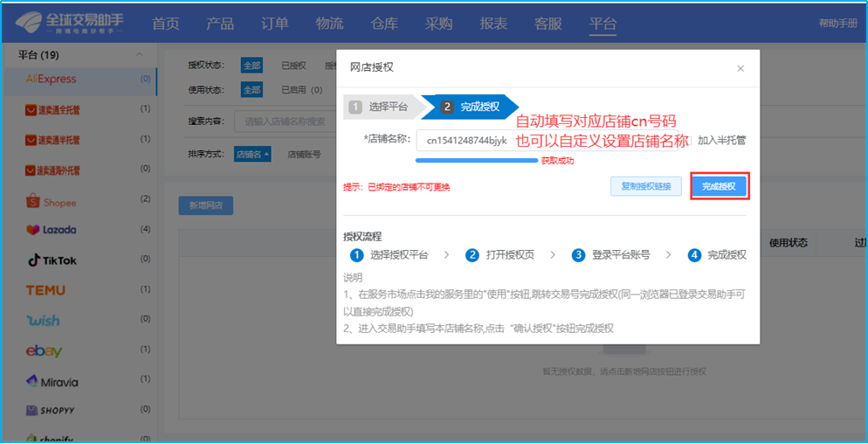Screen dimensions: 868x444
Task: Click the 复制授权链接 button
Action: coord(646,186)
